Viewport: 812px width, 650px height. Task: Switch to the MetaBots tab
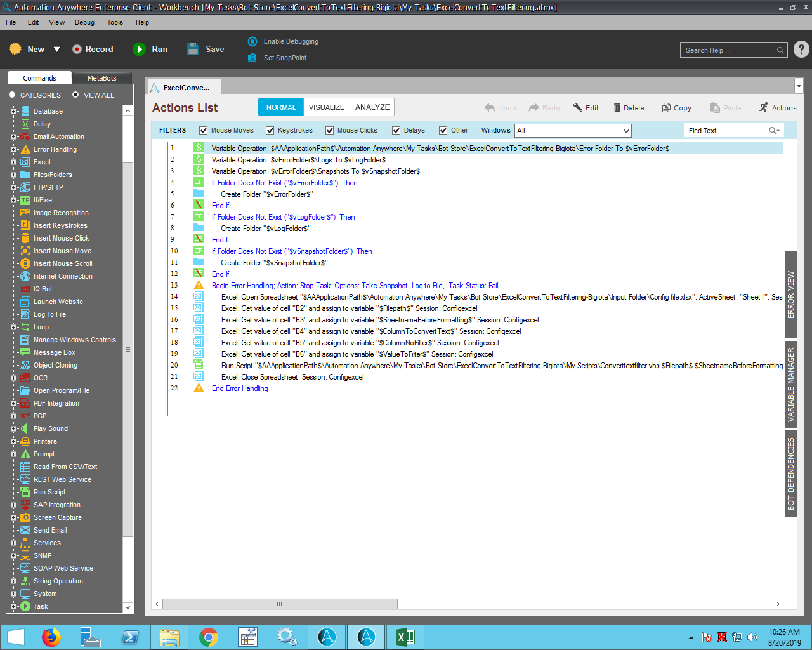coord(101,78)
